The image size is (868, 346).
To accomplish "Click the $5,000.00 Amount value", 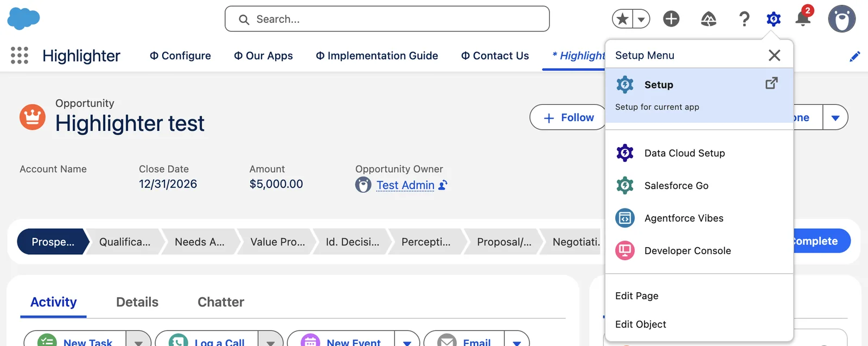I will click(276, 184).
